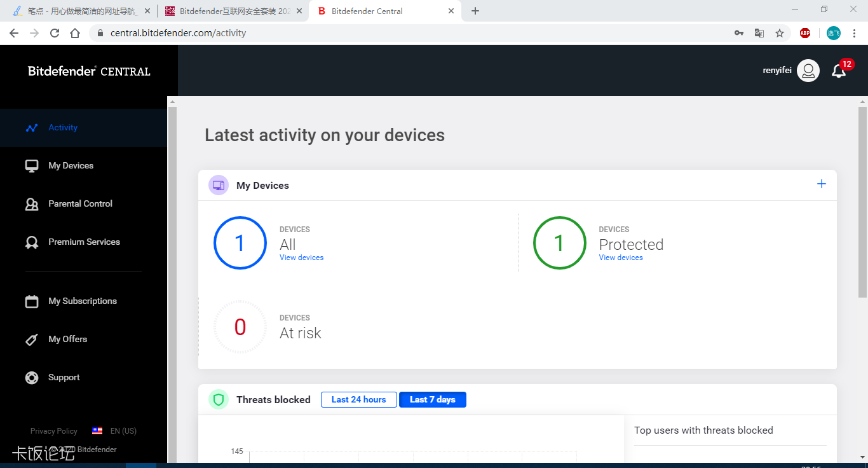This screenshot has width=868, height=468.
Task: Open EN (US) language selector
Action: [123, 431]
